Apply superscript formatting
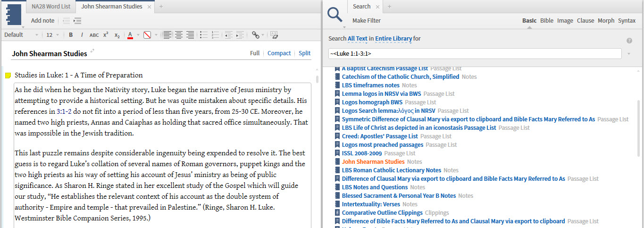This screenshot has height=228, width=644. [x=106, y=35]
